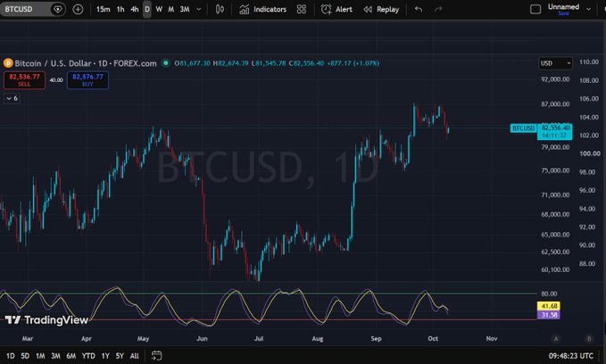Open the candlestick chart type selector

pyautogui.click(x=220, y=9)
